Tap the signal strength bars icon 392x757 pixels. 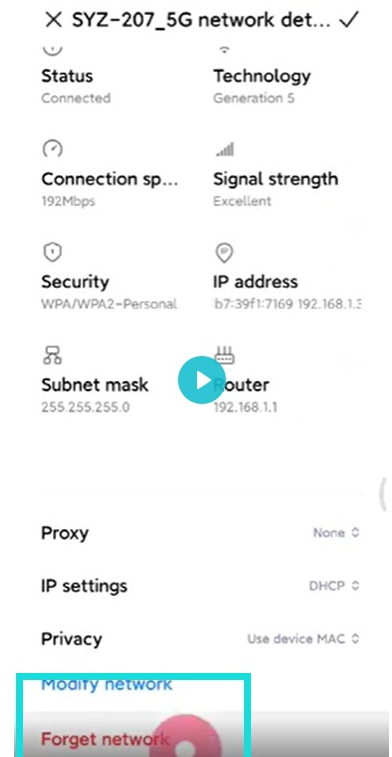point(225,149)
